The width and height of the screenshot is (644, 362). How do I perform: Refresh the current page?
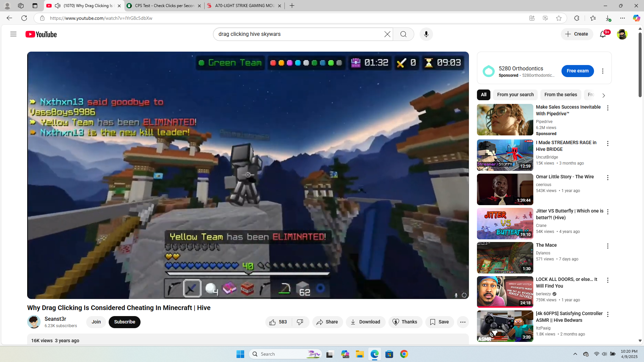[24, 18]
